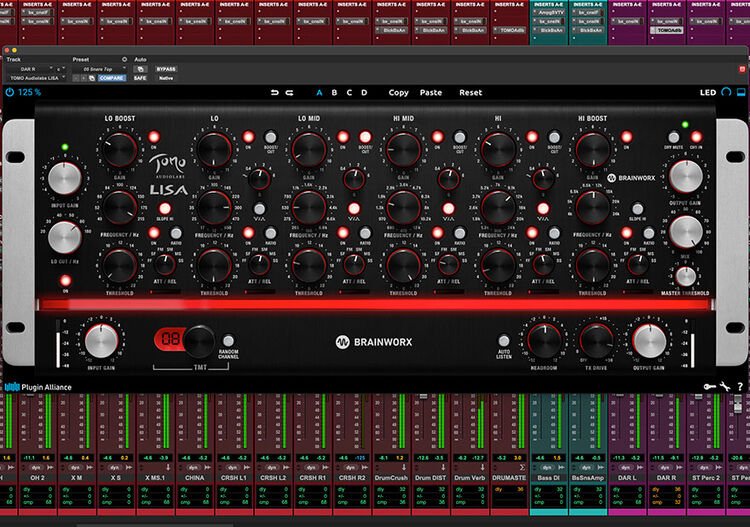The height and width of the screenshot is (527, 750).
Task: Click the Tomo Audiolabs LISA logo
Action: [x=168, y=176]
